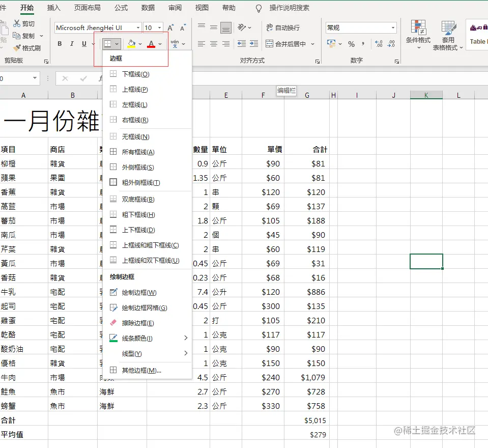Image resolution: width=488 pixels, height=448 pixels.
Task: Toggle Italic formatting
Action: [72, 44]
